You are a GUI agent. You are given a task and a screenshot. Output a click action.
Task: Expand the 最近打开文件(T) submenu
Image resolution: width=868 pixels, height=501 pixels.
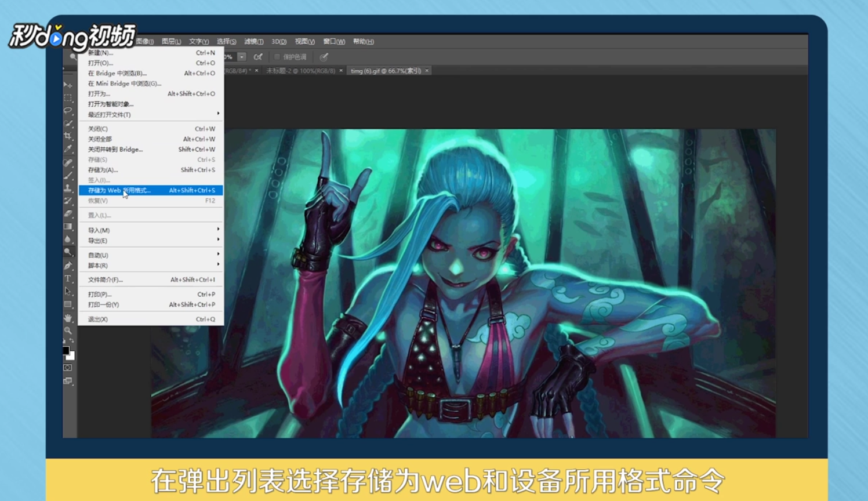click(151, 114)
